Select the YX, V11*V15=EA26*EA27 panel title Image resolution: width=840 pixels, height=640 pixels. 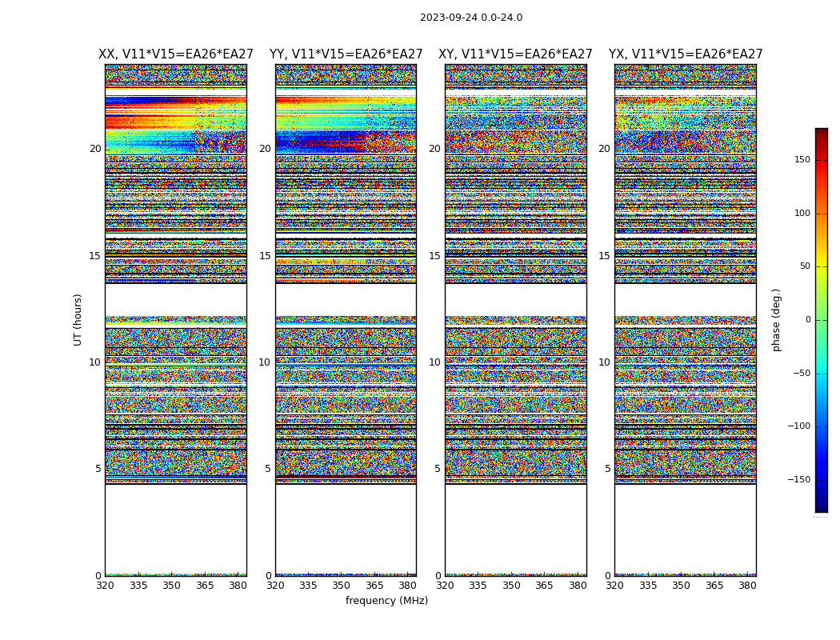click(685, 54)
